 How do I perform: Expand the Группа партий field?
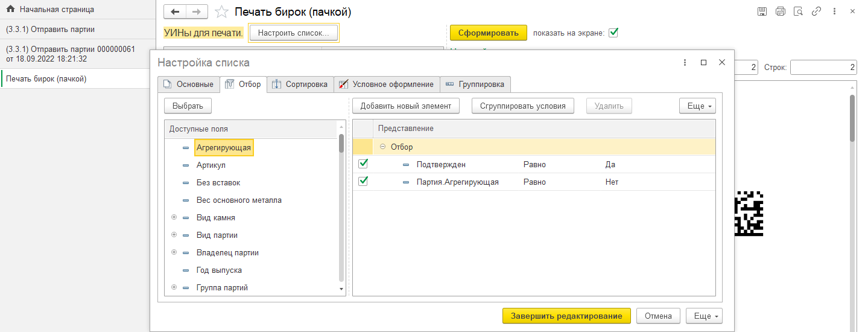point(174,287)
